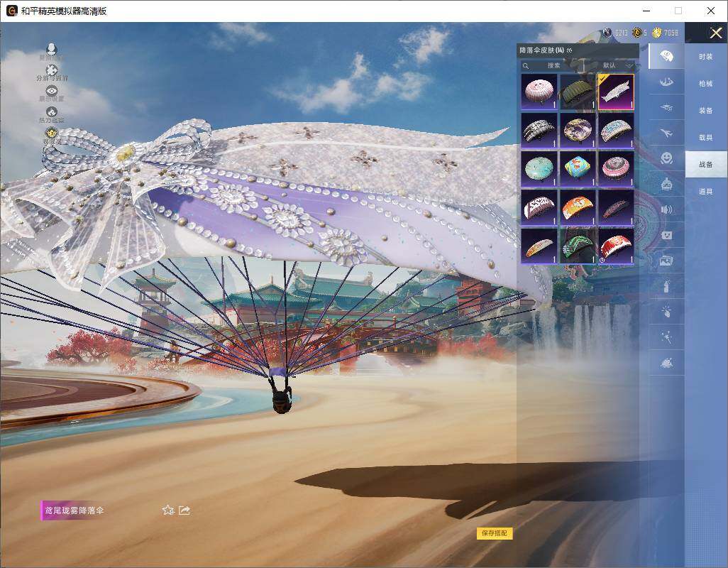Image resolution: width=728 pixels, height=568 pixels.
Task: Click the emulator app icon in title bar
Action: 11,11
